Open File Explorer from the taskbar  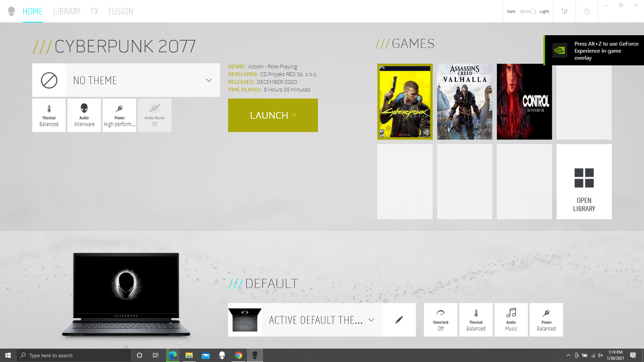189,355
